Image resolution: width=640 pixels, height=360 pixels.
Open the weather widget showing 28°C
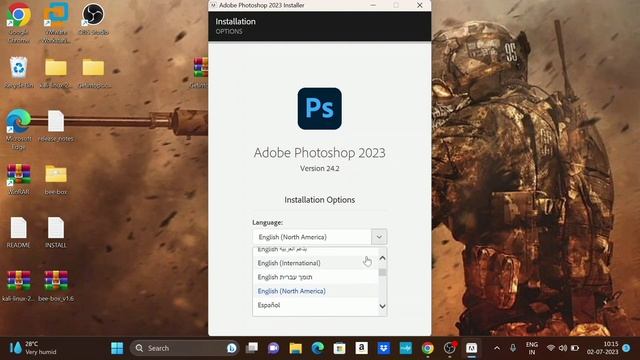point(33,348)
